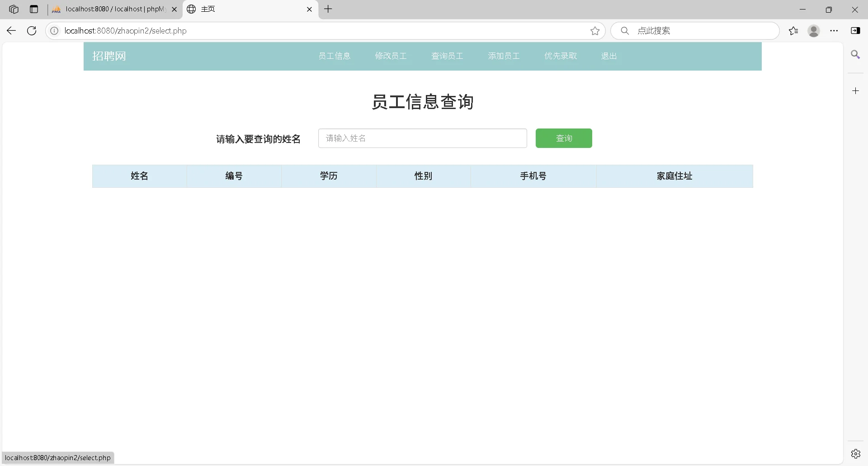Open the Edge settings gear icon
This screenshot has height=466, width=868.
856,453
